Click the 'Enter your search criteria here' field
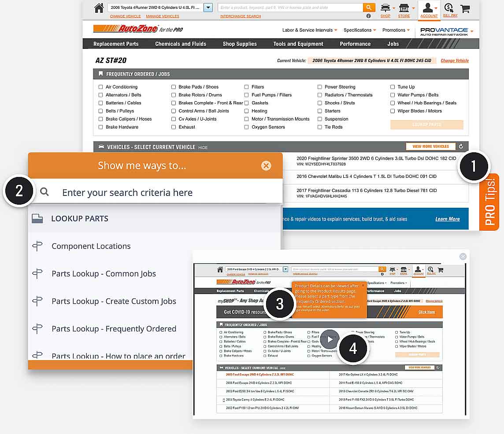 (x=127, y=192)
